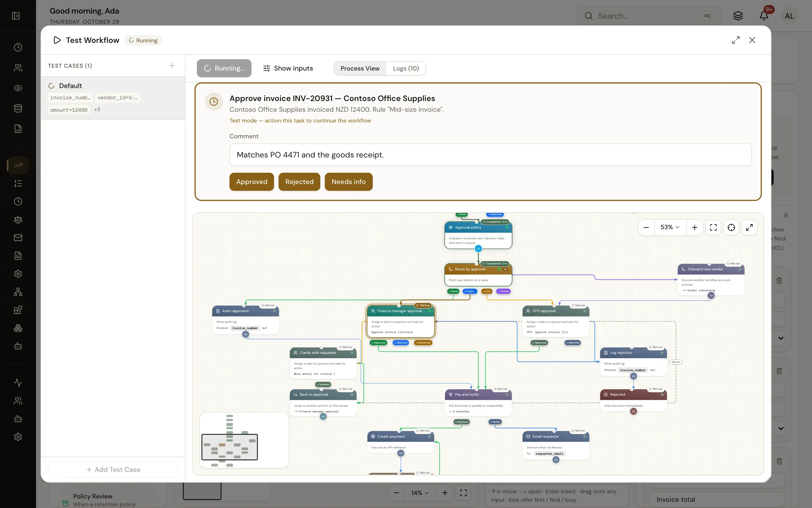Image resolution: width=812 pixels, height=508 pixels.
Task: Toggle the sidebar panel icon
Action: (16, 16)
